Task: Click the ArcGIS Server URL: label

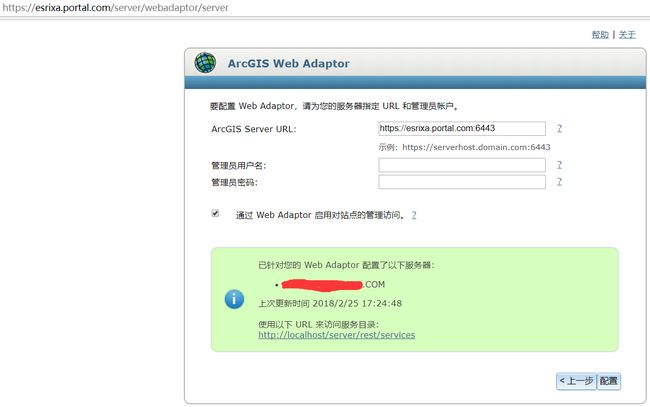Action: pyautogui.click(x=254, y=129)
